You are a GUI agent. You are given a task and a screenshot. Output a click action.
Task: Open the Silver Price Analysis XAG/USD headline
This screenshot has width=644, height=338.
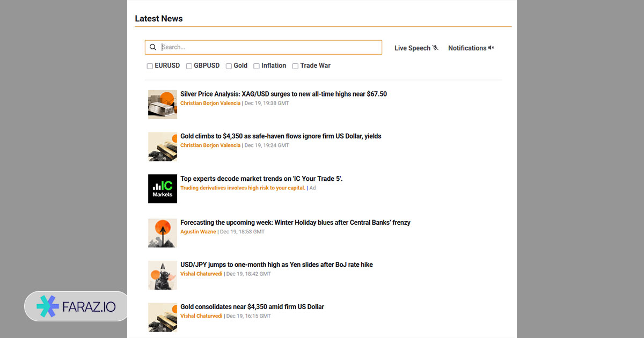[x=283, y=94]
